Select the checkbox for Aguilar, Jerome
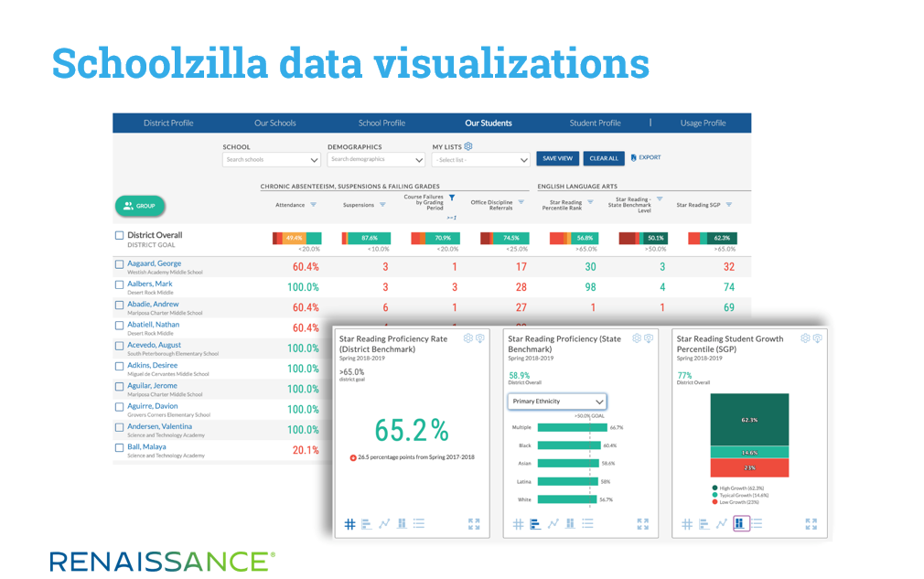Image resolution: width=924 pixels, height=579 pixels. point(120,386)
